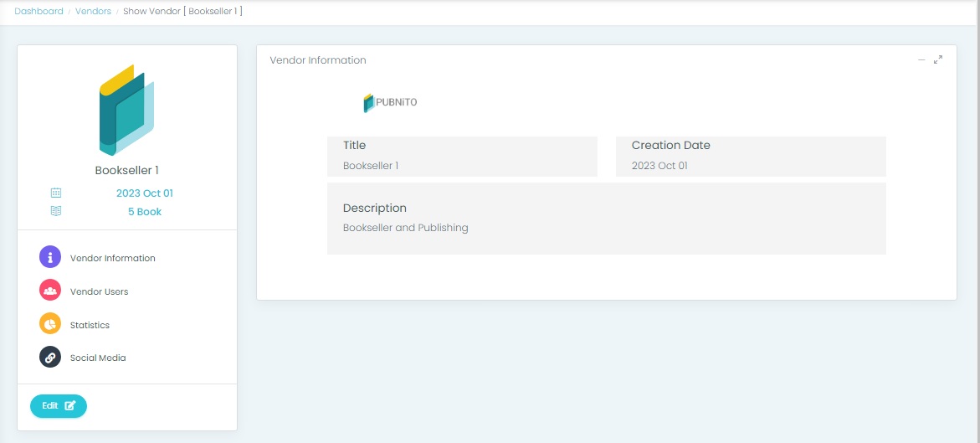The width and height of the screenshot is (980, 443).
Task: Open the Social Media section
Action: point(98,358)
